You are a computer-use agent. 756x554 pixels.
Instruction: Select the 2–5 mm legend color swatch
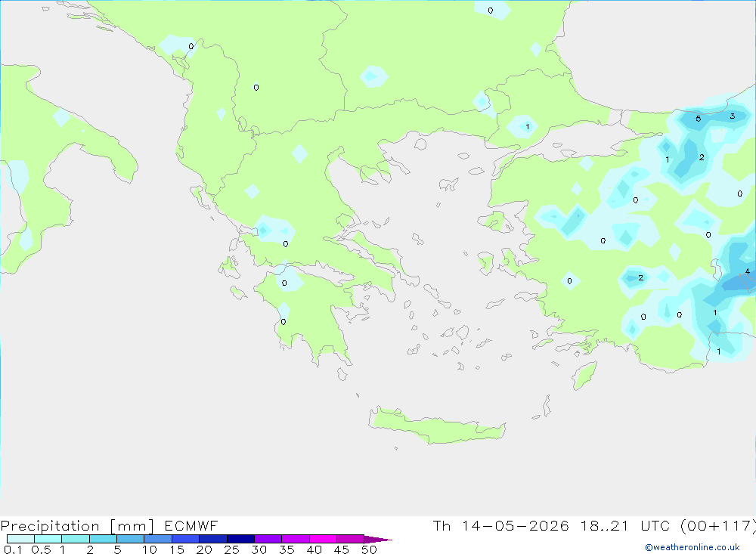coord(103,539)
